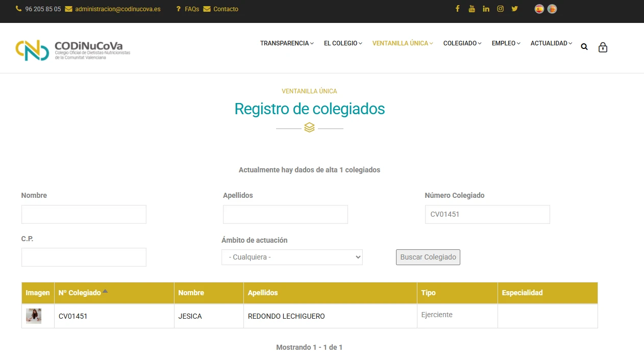Open the Contacto link

coord(226,9)
